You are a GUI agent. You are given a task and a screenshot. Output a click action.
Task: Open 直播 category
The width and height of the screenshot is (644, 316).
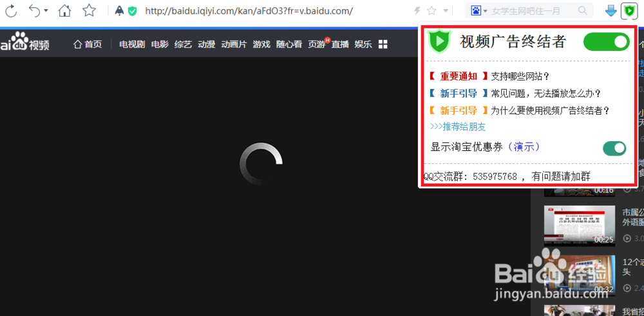340,44
